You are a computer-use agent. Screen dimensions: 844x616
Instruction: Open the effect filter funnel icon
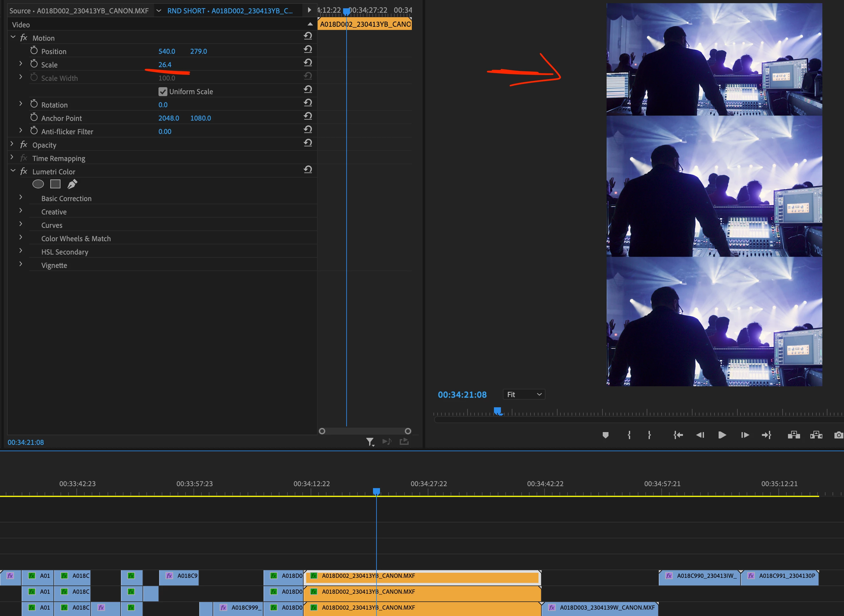coord(369,442)
